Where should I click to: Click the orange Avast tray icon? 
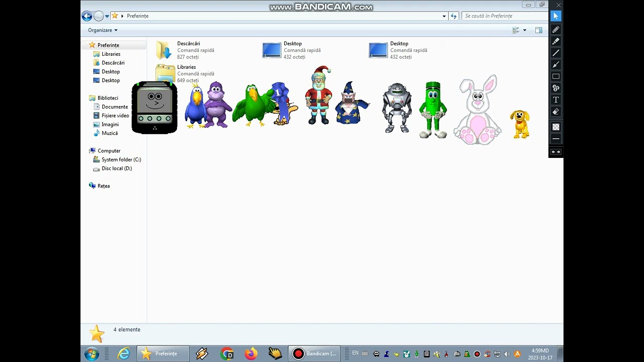[x=517, y=354]
